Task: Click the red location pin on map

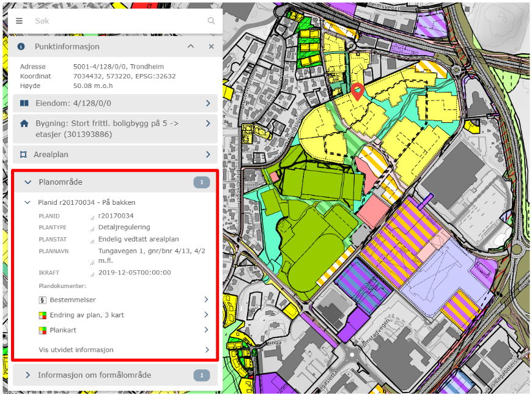Action: [358, 92]
